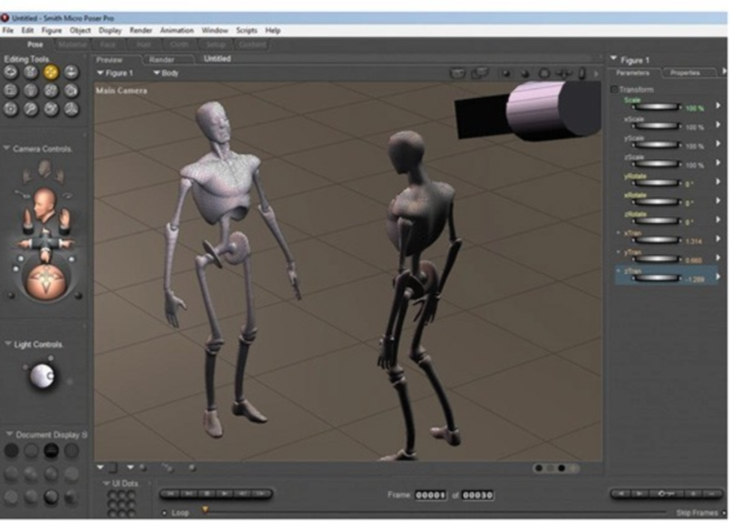Open the Animation menu

coord(177,31)
